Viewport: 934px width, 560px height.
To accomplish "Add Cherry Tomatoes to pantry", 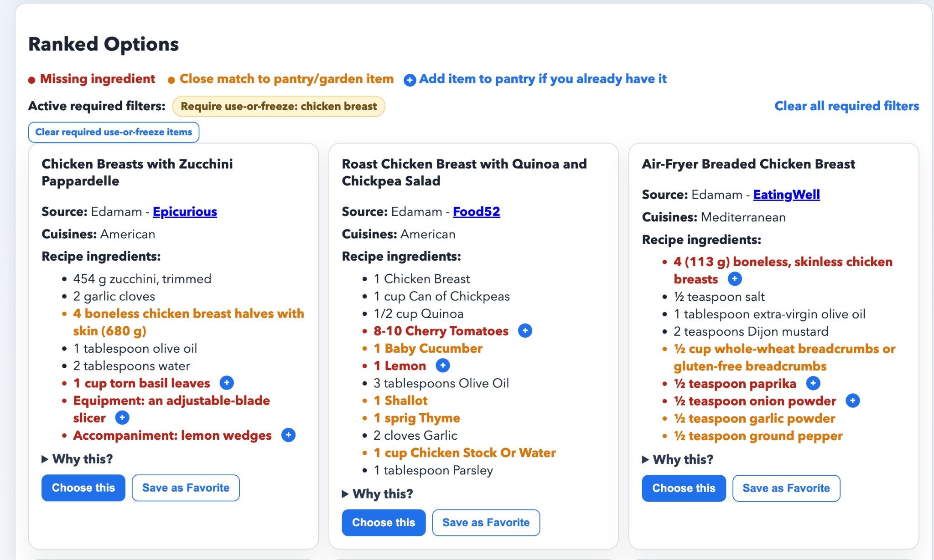I will point(525,331).
